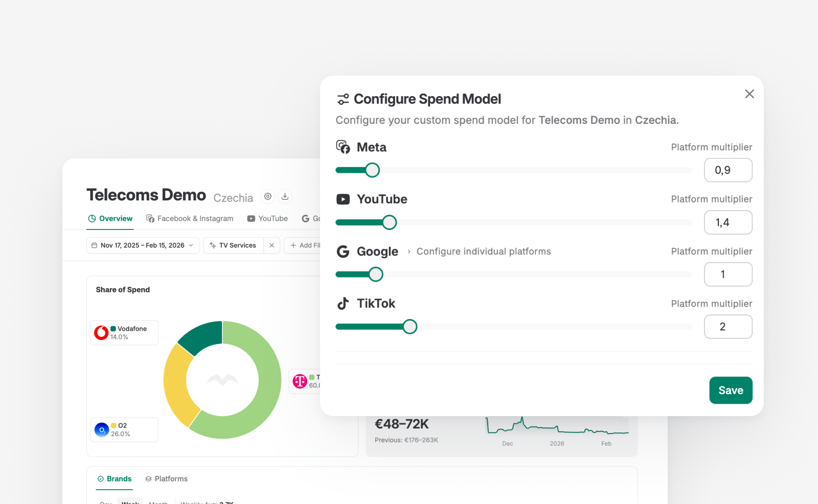Click the Telecoms Demo title
Viewport: 818px width, 504px height.
click(x=146, y=195)
